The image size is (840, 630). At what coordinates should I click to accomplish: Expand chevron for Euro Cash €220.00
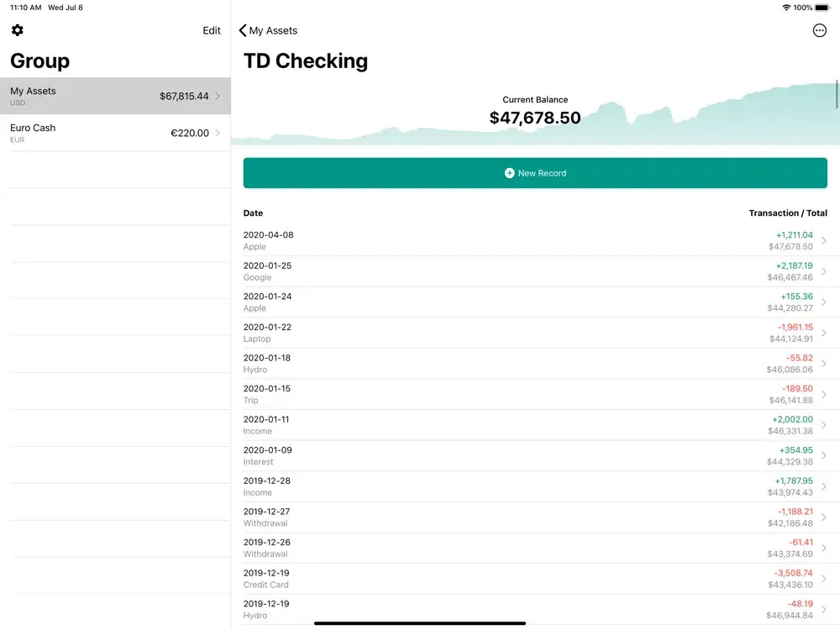point(218,133)
